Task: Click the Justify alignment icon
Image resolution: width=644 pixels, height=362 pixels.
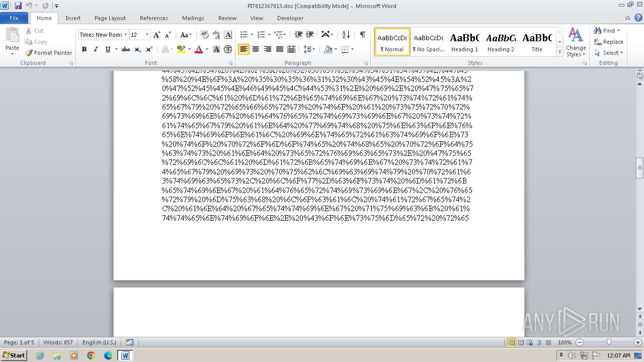Action: 279,49
